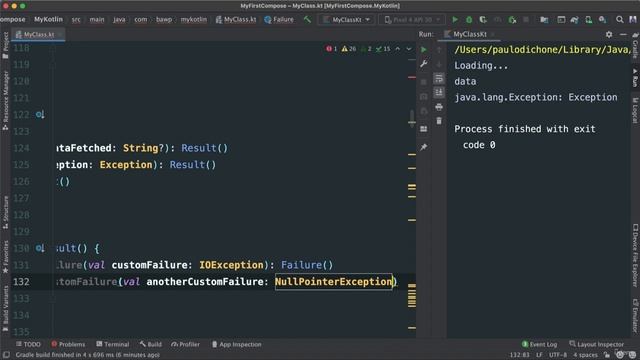Click the mykotlin package breadcrumb
640x360 pixels.
click(193, 19)
